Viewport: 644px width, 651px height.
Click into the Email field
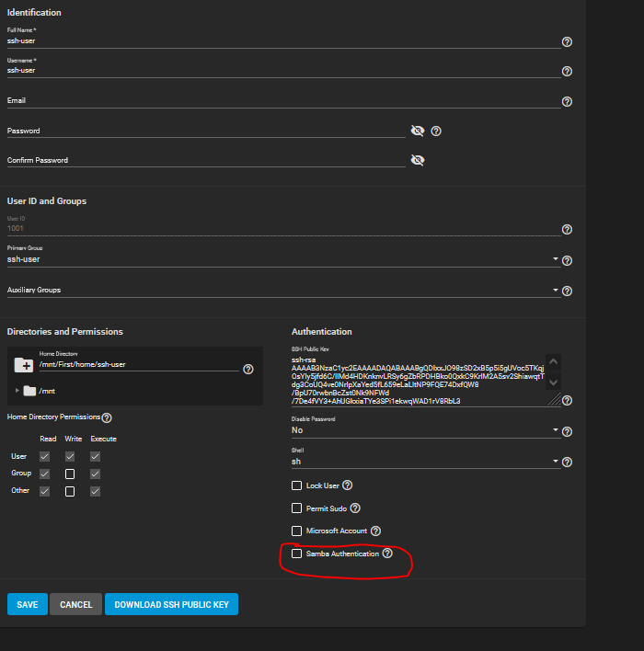(283, 101)
